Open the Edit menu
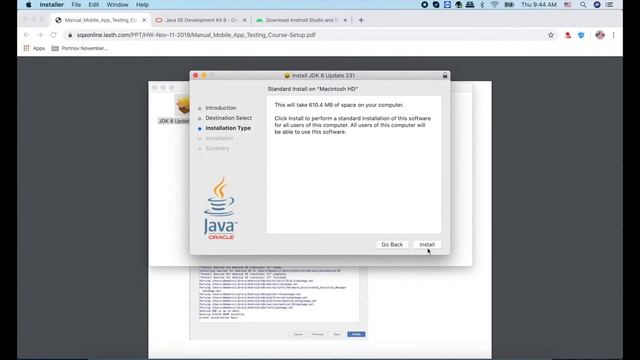Screen dimensions: 640x360 (x=93, y=4)
